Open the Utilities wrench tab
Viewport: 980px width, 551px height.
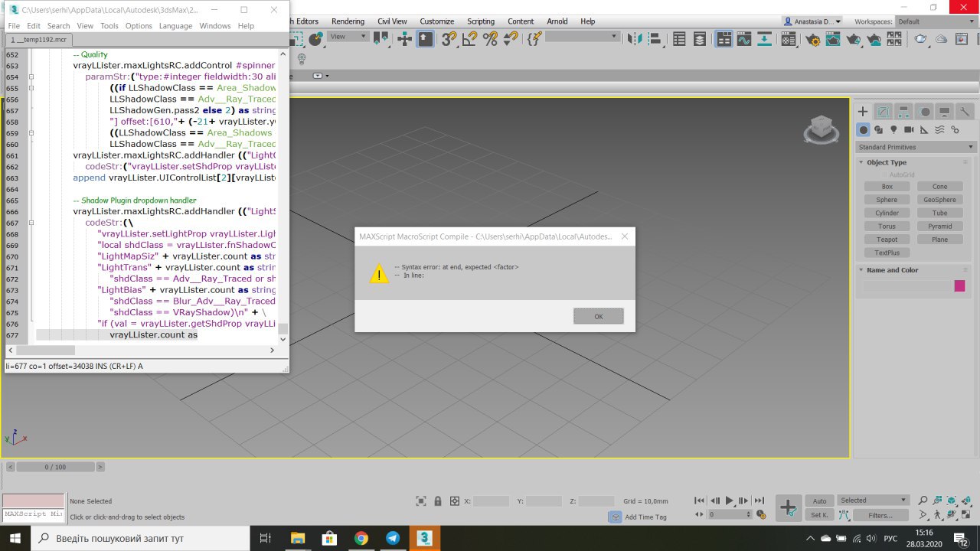[965, 112]
